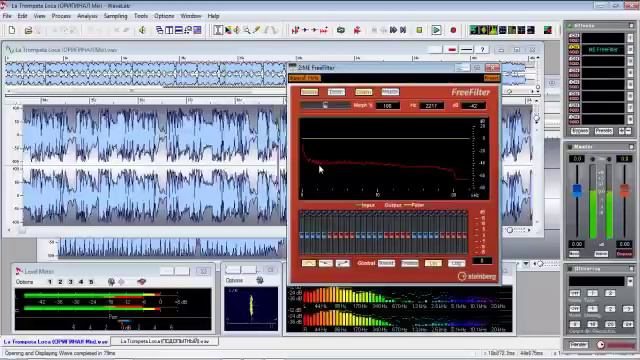Open the dropdown of the top empty effects slot
Viewport: 640px width, 360px height.
click(x=630, y=38)
